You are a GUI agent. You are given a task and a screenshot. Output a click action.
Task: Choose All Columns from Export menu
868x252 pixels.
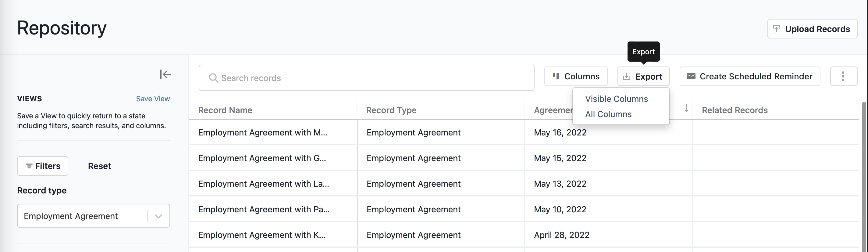[608, 114]
